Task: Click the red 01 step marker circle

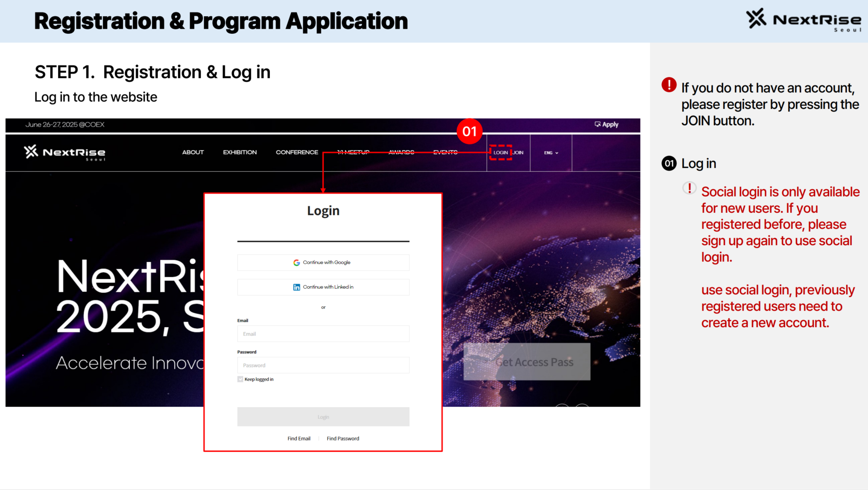Action: 469,131
